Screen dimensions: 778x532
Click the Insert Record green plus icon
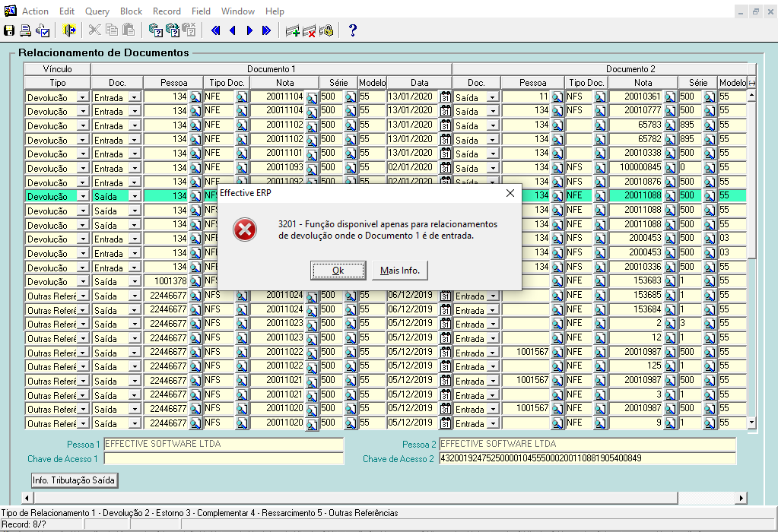[292, 30]
